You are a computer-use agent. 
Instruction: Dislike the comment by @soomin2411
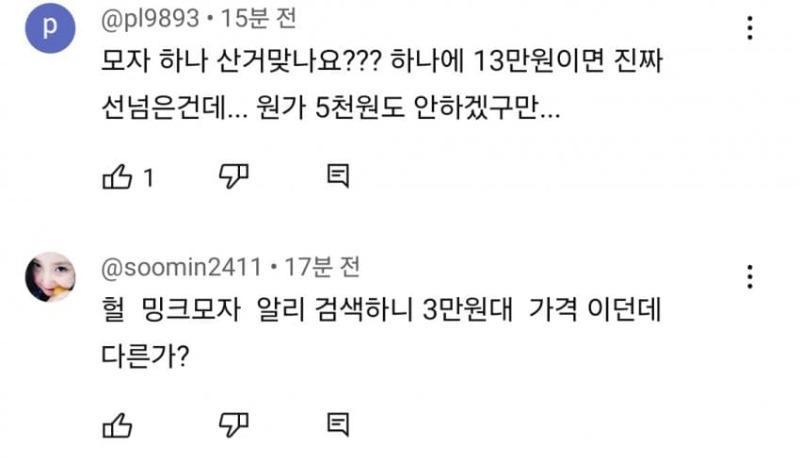coord(232,424)
